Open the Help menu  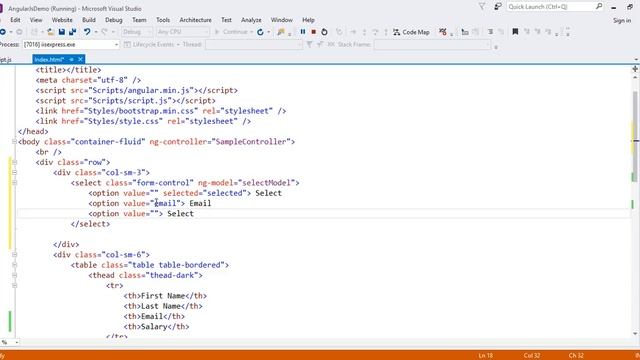click(308, 20)
